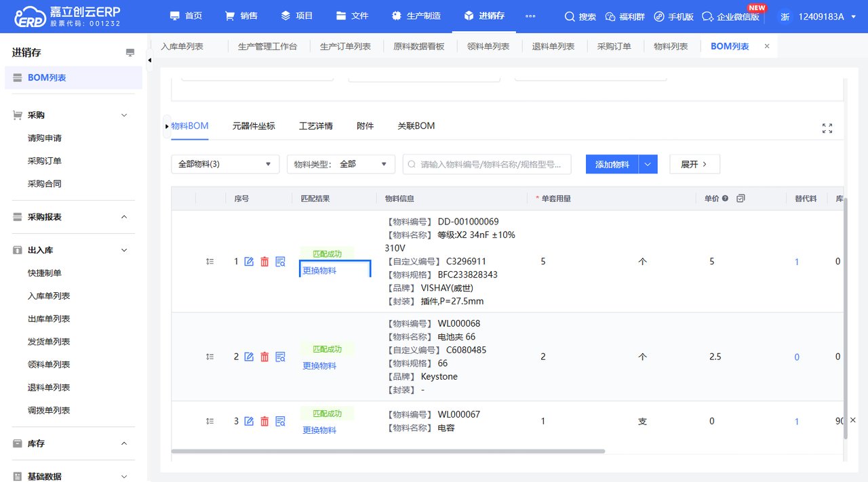Click the delete trash icon for row 3
The image size is (868, 482).
(x=264, y=421)
